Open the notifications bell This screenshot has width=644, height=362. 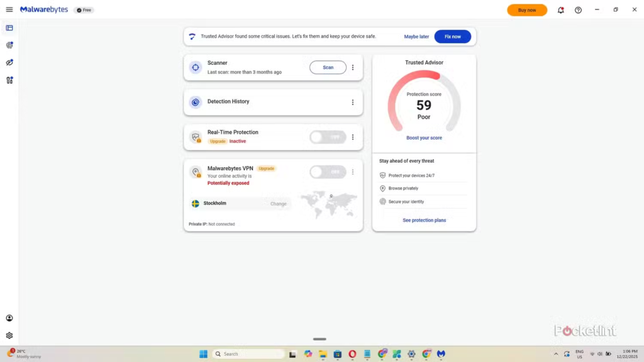[560, 10]
